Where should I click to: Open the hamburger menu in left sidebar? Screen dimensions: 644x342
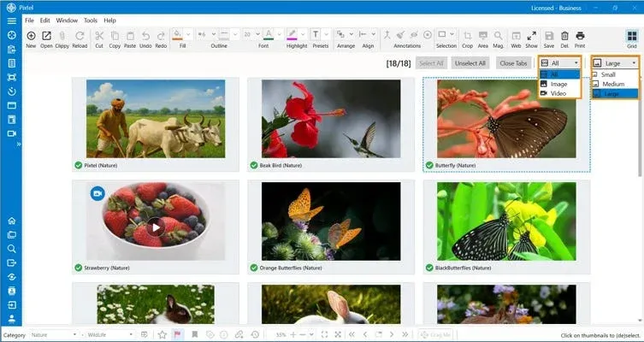click(11, 21)
